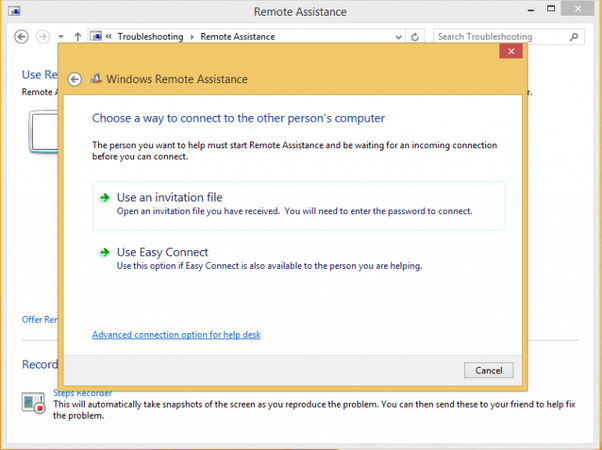This screenshot has height=450, width=602.
Task: Click the Steps Recorder icon
Action: (x=32, y=403)
